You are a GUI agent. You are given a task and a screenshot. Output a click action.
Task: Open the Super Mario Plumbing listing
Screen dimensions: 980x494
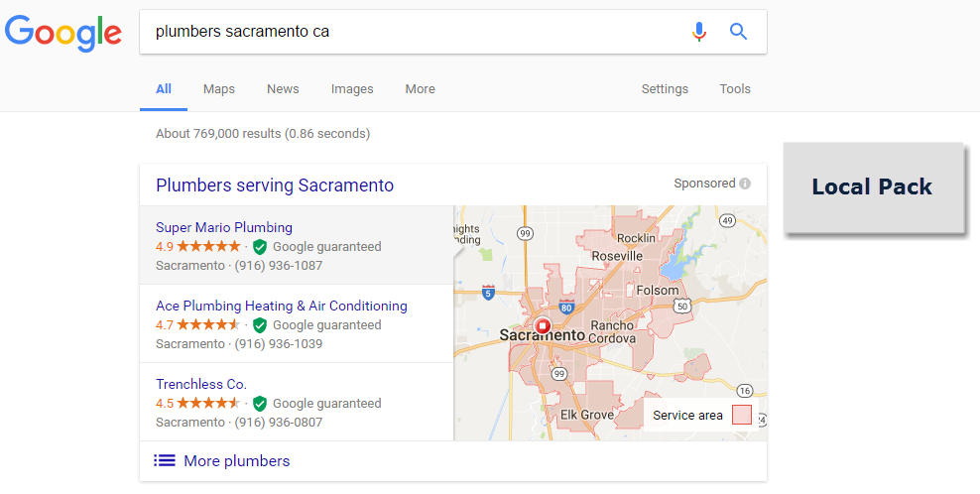point(224,227)
